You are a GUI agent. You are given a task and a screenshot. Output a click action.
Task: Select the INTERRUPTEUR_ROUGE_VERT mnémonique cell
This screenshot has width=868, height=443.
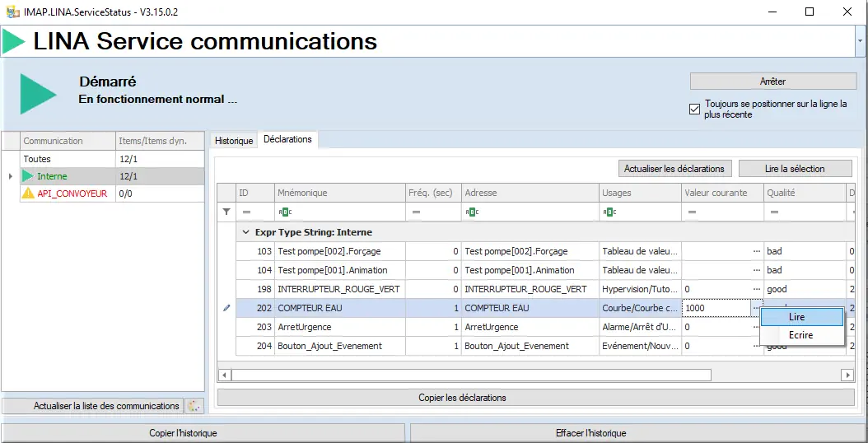340,289
